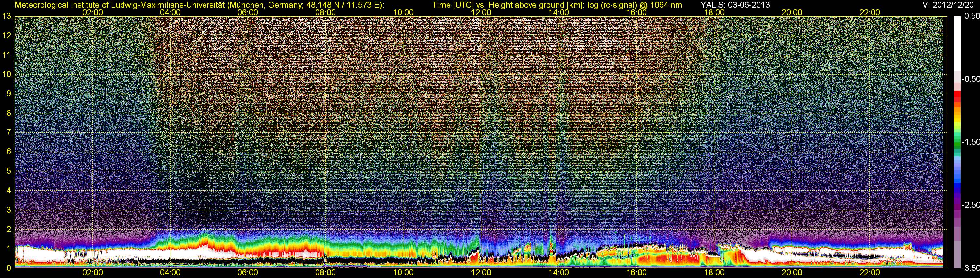
Task: Click the '-3.50' color scale label
Action: tap(971, 268)
